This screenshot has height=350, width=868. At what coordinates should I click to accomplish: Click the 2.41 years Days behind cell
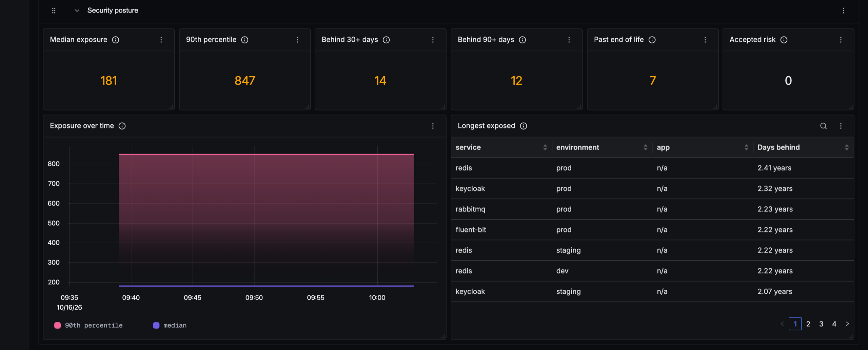tap(774, 168)
